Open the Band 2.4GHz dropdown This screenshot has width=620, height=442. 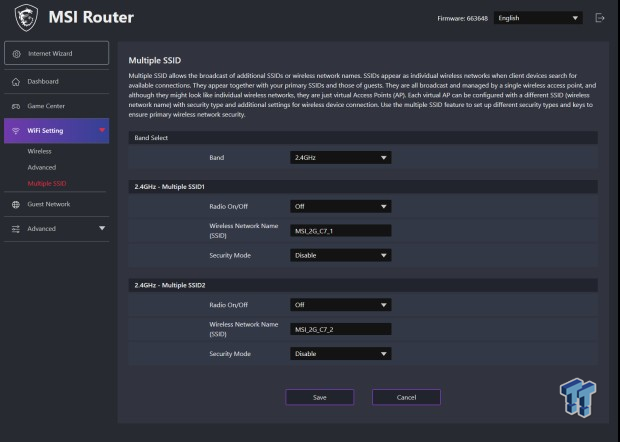coord(341,157)
